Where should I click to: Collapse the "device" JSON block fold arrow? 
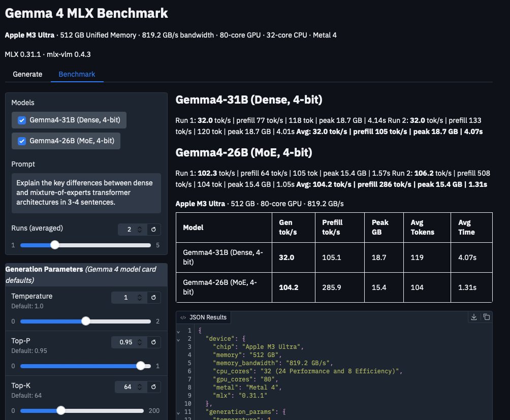(x=178, y=340)
